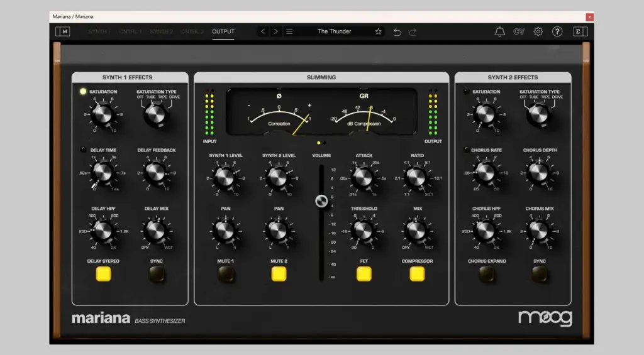Toggle the COMPRESSOR button
The width and height of the screenshot is (644, 355).
coord(417,274)
